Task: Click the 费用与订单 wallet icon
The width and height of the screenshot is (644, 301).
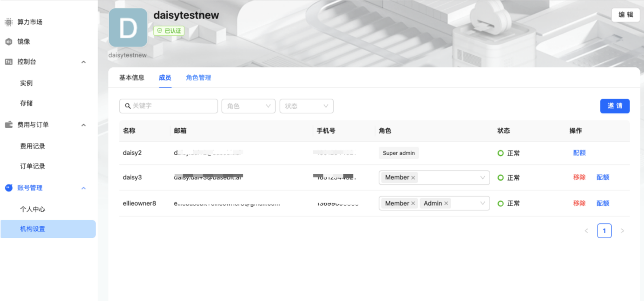Action: [8, 124]
